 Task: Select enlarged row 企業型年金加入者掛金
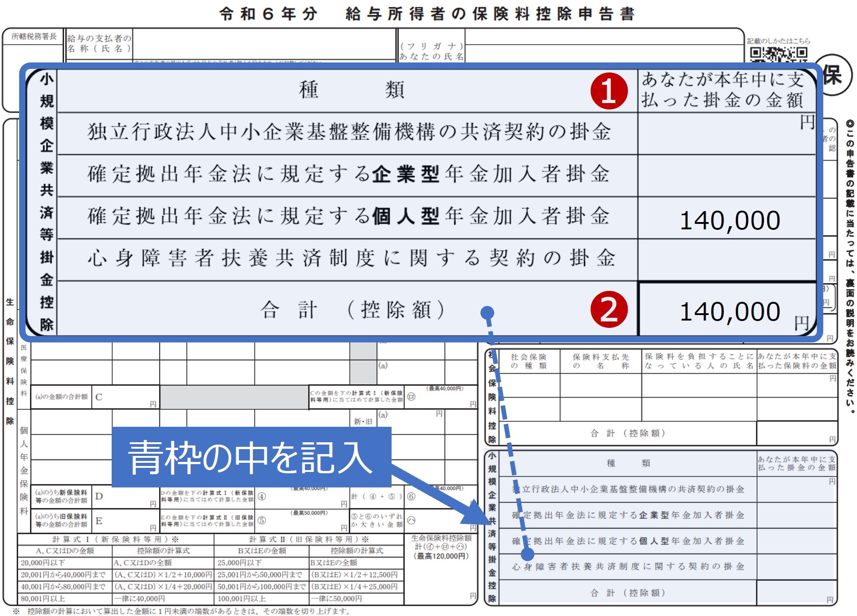pos(349,175)
